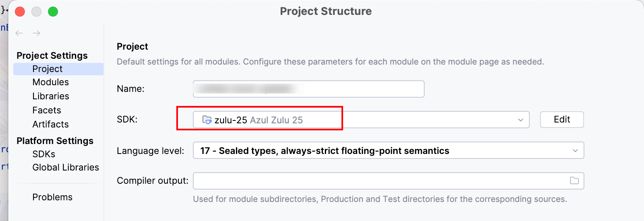Viewport: 644px width, 221px height.
Task: Click the zulu-25 SDK folder icon
Action: pyautogui.click(x=207, y=120)
